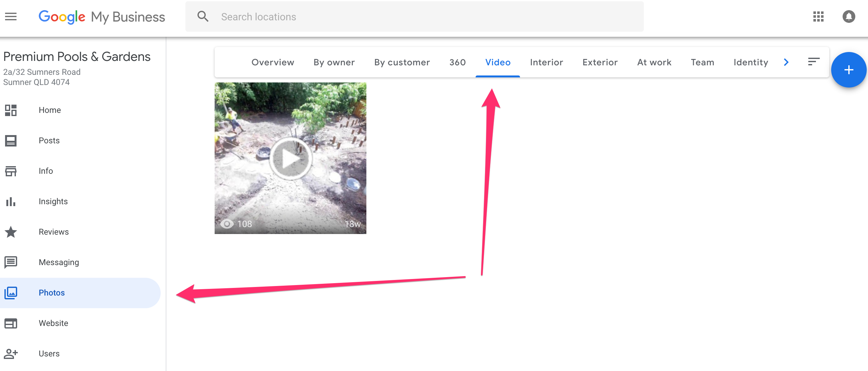Expand more photo categories chevron
Screen dimensions: 868x371
[786, 62]
